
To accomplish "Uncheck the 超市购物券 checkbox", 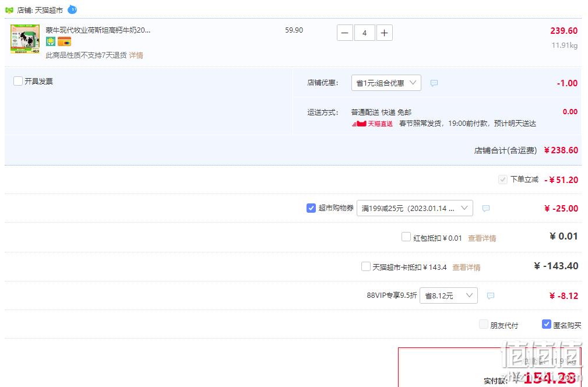I will pos(311,207).
